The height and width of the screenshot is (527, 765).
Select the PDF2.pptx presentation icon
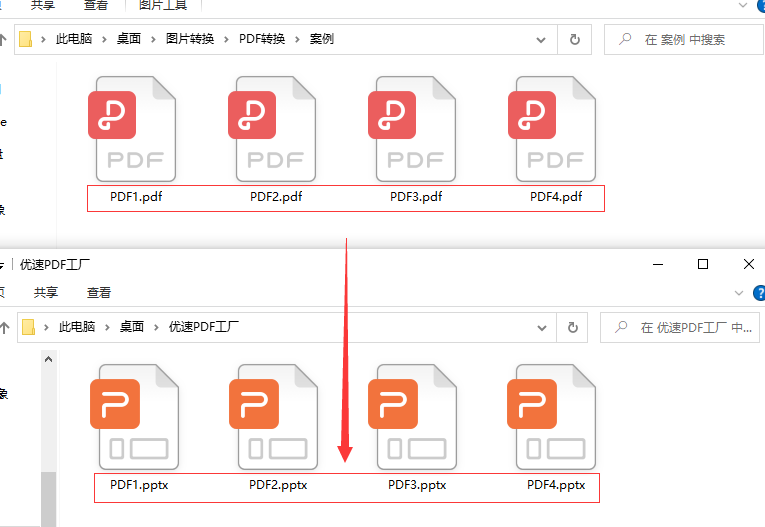coord(273,417)
